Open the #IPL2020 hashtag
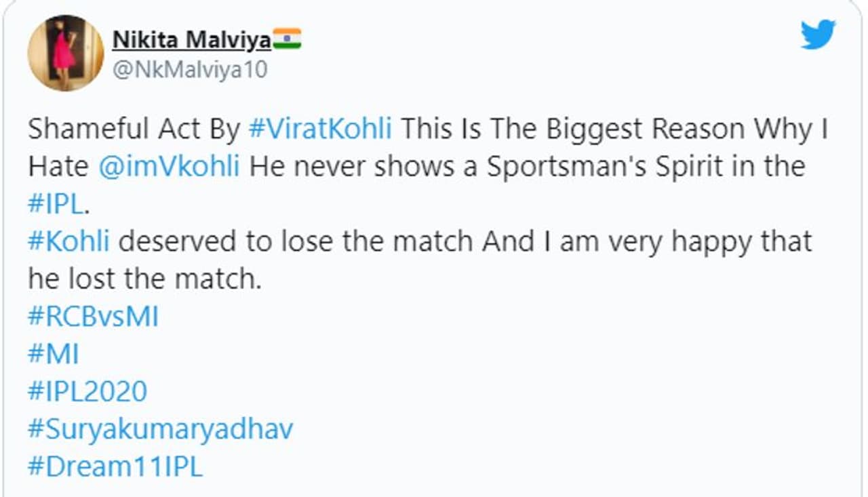 pyautogui.click(x=87, y=391)
